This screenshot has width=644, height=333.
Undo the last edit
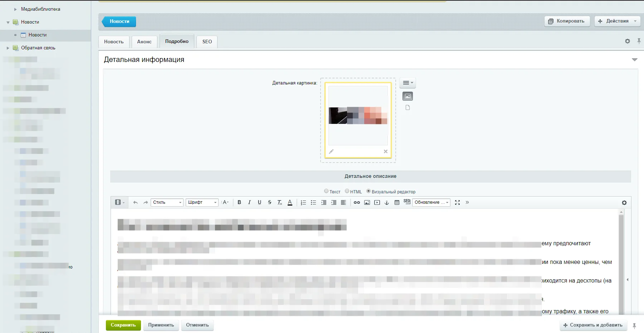point(135,202)
